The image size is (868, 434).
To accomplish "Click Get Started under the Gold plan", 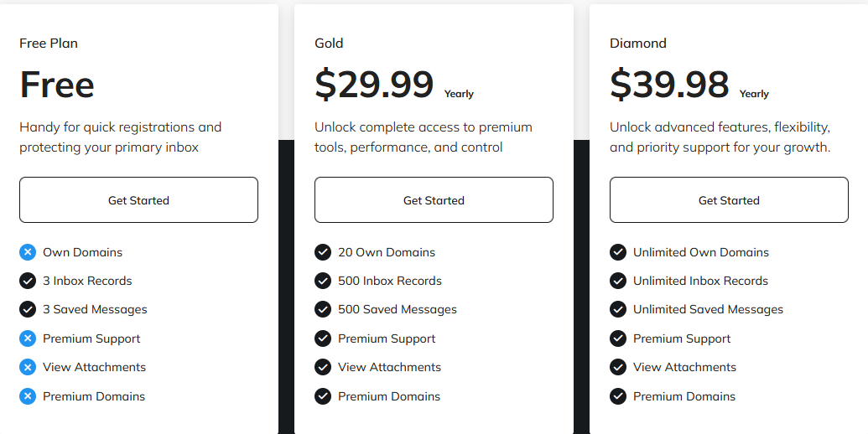I will (x=434, y=200).
